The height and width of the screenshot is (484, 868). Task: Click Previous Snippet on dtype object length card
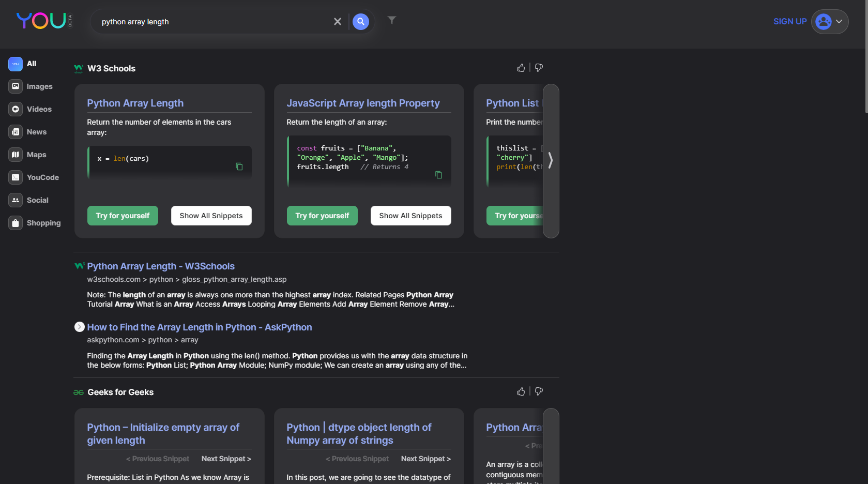click(357, 459)
